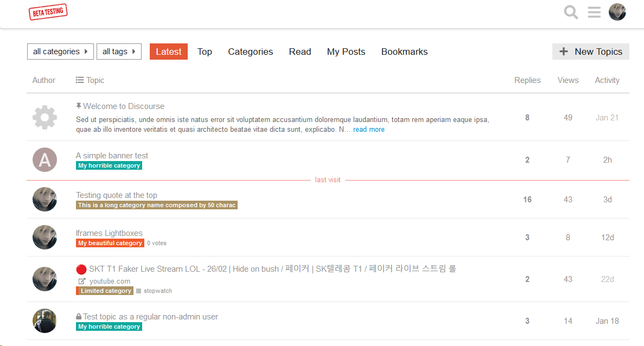Click the New Topics button
Image resolution: width=644 pixels, height=346 pixels.
590,52
